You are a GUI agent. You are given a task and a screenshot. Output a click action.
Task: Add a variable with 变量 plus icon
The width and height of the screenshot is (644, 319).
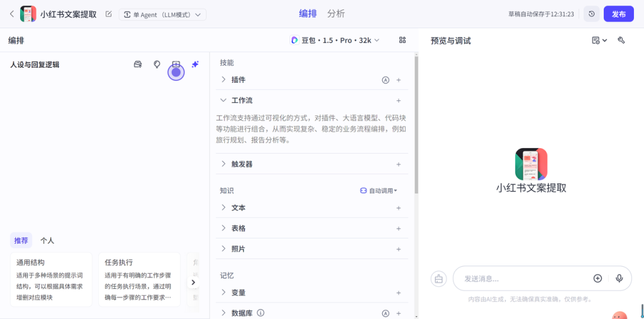click(x=398, y=293)
